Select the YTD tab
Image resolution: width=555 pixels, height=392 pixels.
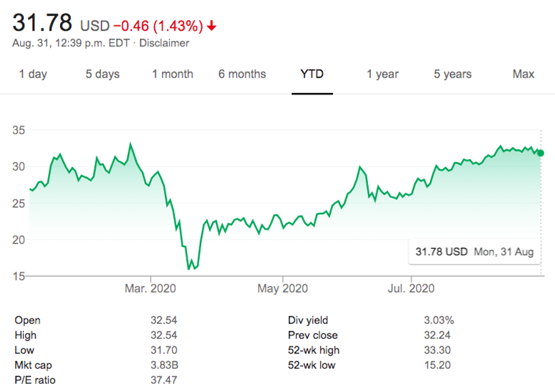pos(312,74)
